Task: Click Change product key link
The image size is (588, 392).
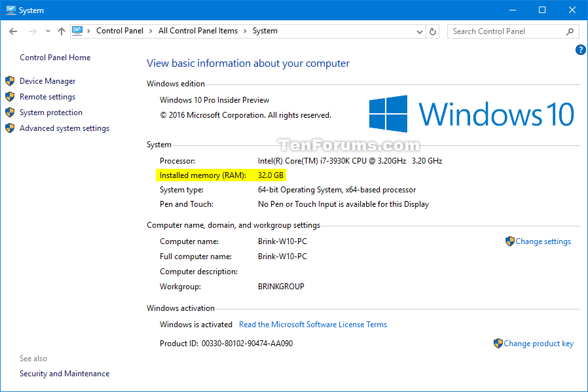Action: tap(538, 344)
